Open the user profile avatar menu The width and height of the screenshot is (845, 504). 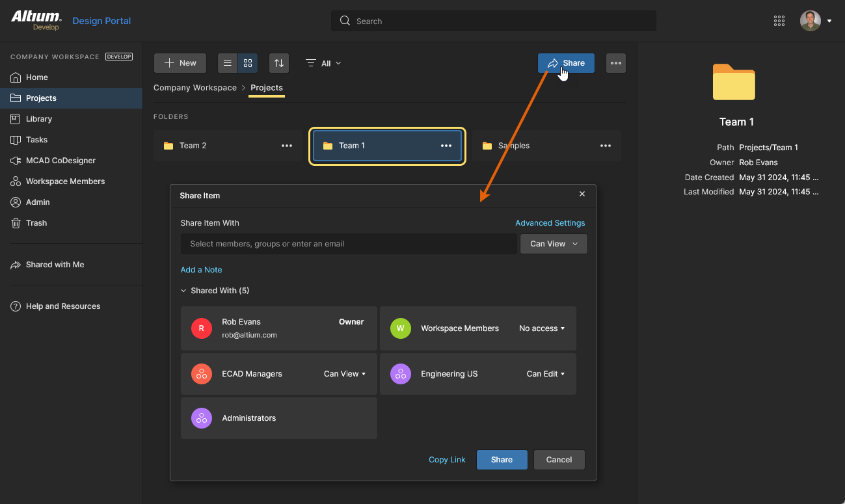(815, 21)
